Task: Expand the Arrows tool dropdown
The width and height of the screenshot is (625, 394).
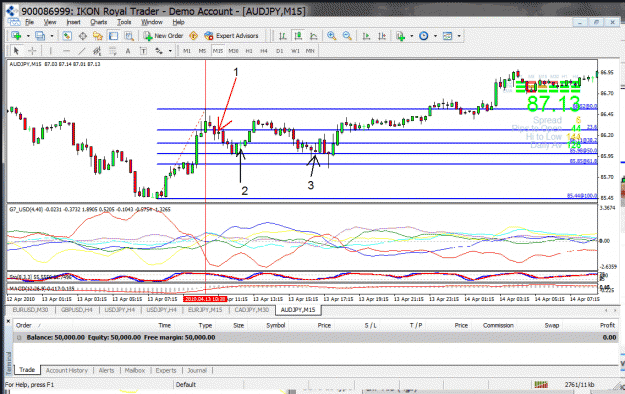Action: (170, 51)
